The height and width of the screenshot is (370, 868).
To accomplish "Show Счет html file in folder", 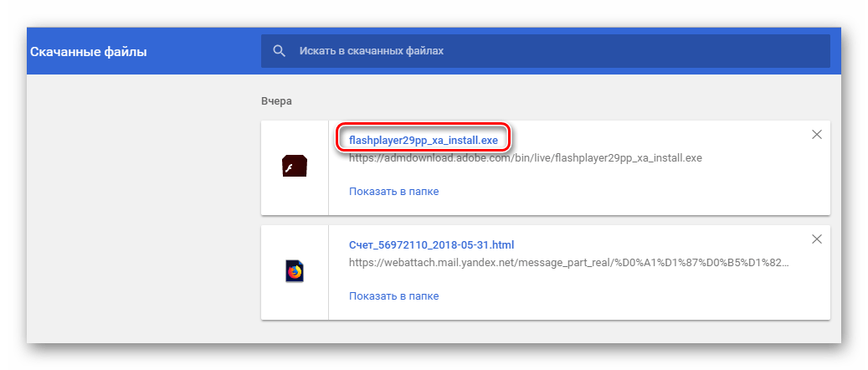I will [393, 295].
